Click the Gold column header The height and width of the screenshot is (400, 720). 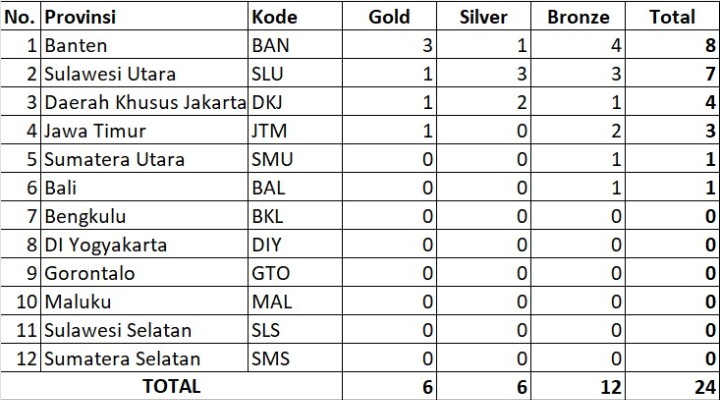[x=389, y=17]
